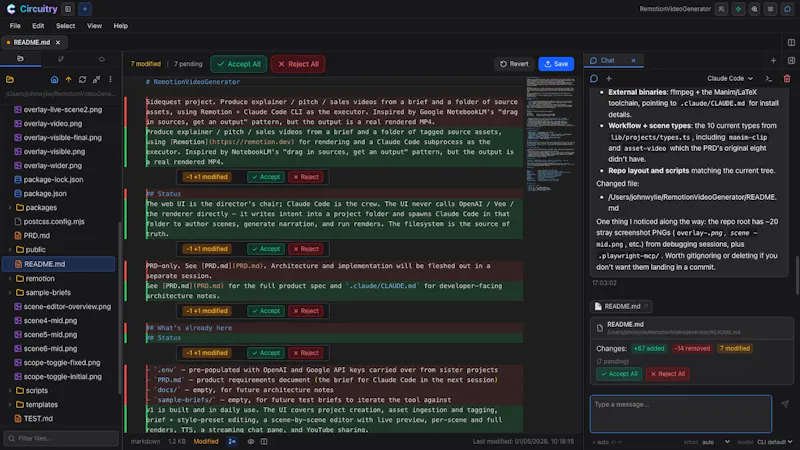Open the terminal prompt icon in chat header
The width and height of the screenshot is (800, 450).
click(x=769, y=79)
